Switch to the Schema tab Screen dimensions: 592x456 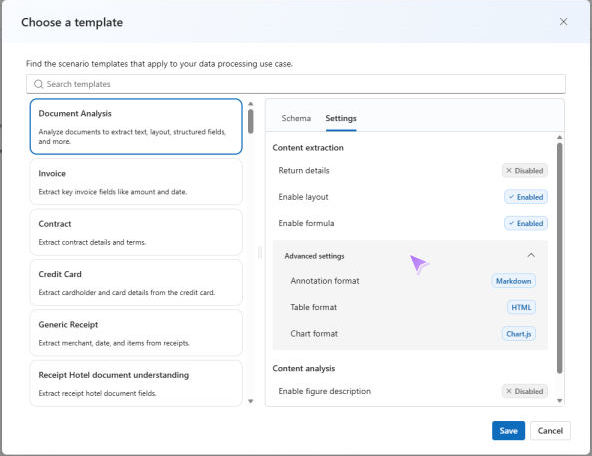pos(296,119)
